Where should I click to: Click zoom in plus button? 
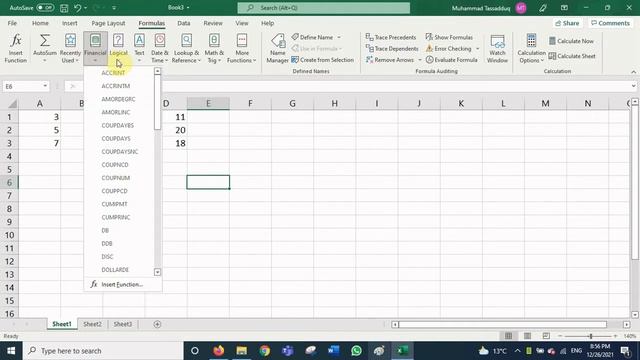tap(615, 336)
